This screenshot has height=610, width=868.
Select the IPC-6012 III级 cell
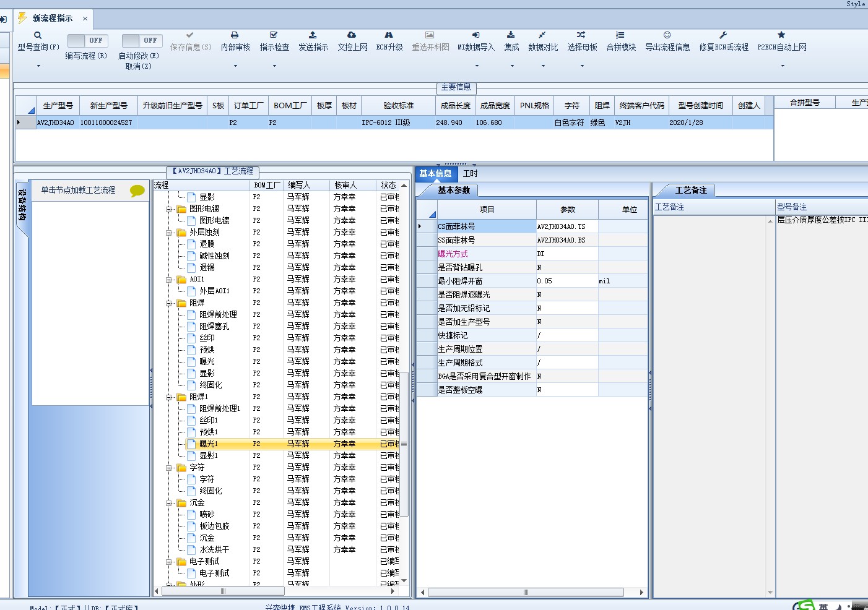click(x=398, y=122)
